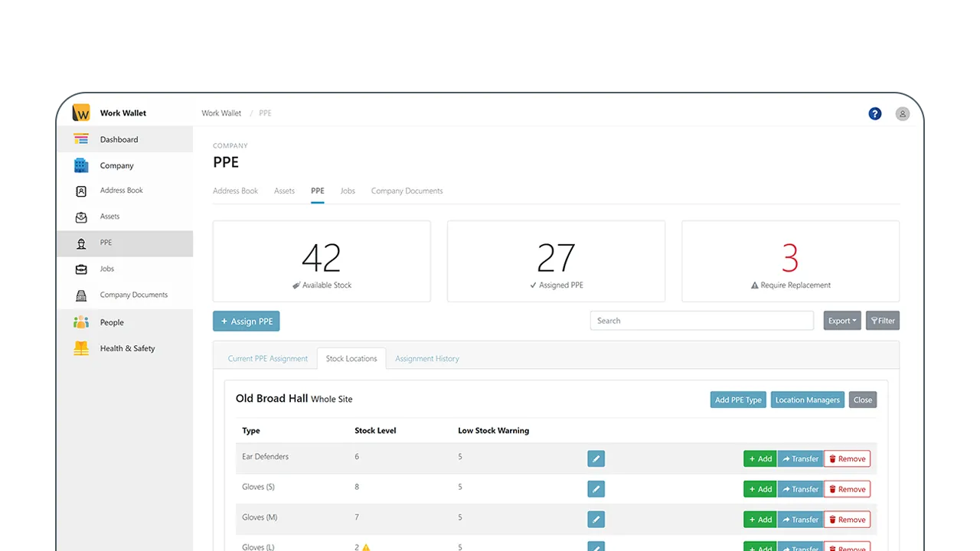Open the user profile avatar icon
Screen dimensions: 980x551
(x=902, y=113)
